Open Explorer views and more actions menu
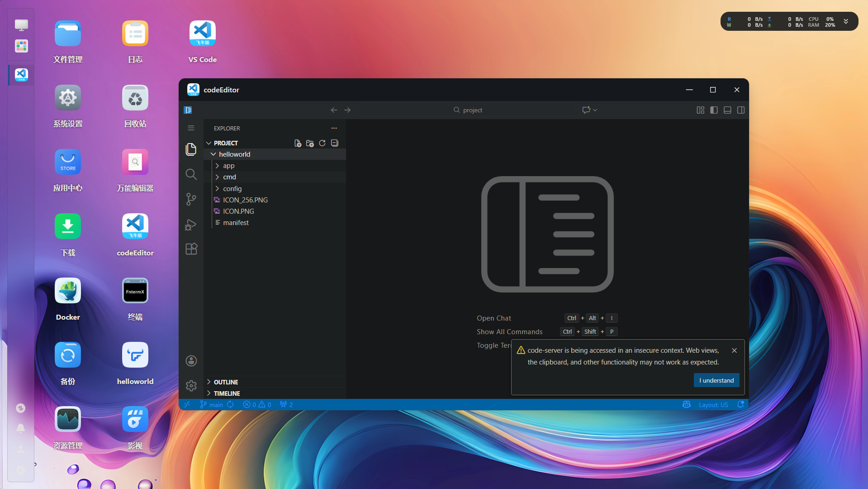 pos(334,128)
